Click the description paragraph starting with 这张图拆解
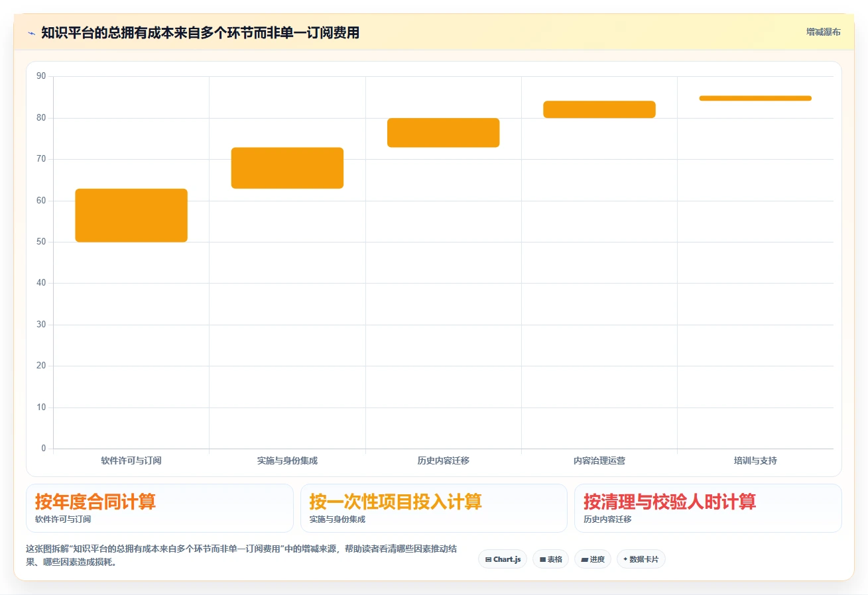The height and width of the screenshot is (595, 868). coord(241,556)
